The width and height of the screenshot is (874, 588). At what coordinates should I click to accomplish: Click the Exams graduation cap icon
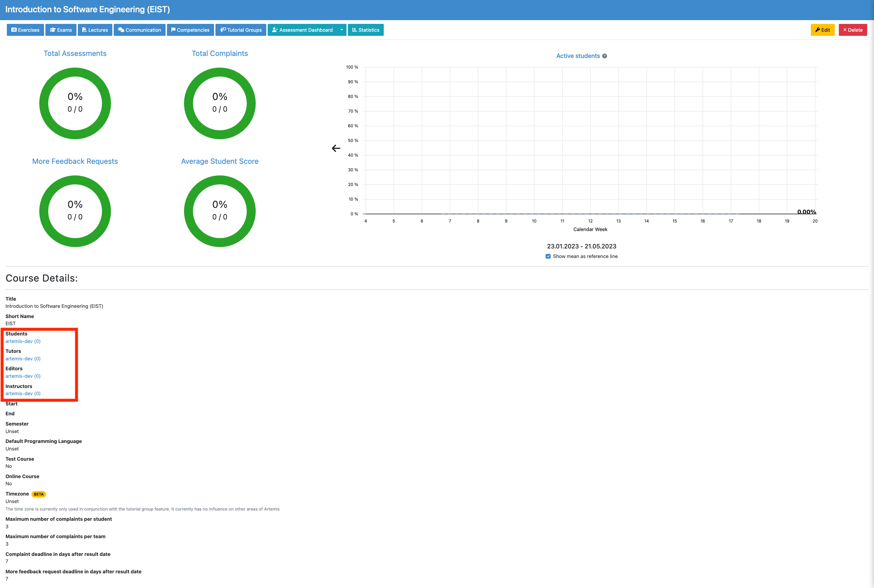[x=53, y=30]
